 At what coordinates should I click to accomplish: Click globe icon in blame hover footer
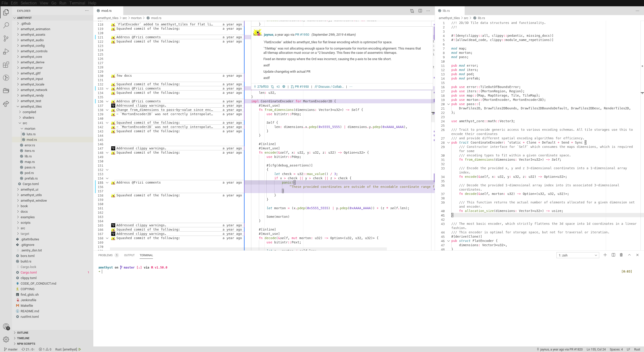coord(284,87)
